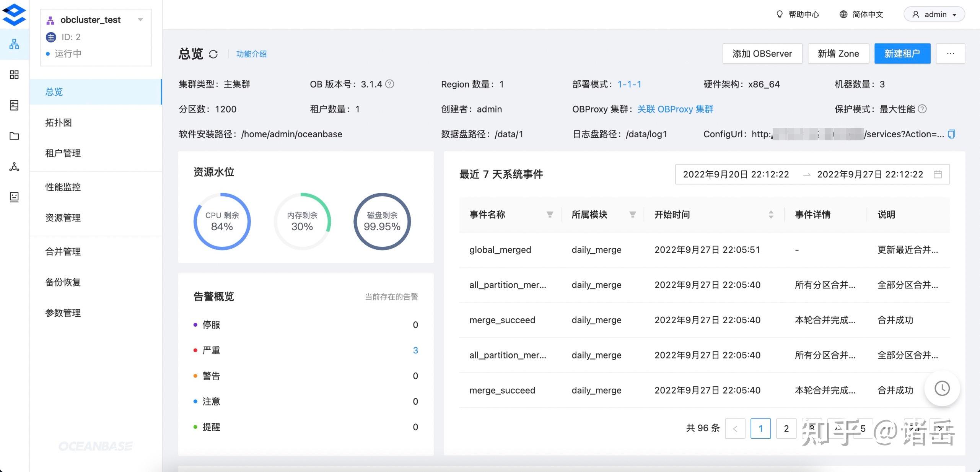Switch to the 租户管理 section
The height and width of the screenshot is (472, 980).
[63, 153]
